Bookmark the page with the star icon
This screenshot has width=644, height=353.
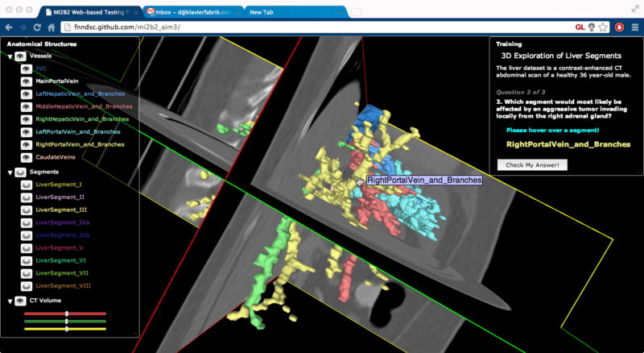603,27
